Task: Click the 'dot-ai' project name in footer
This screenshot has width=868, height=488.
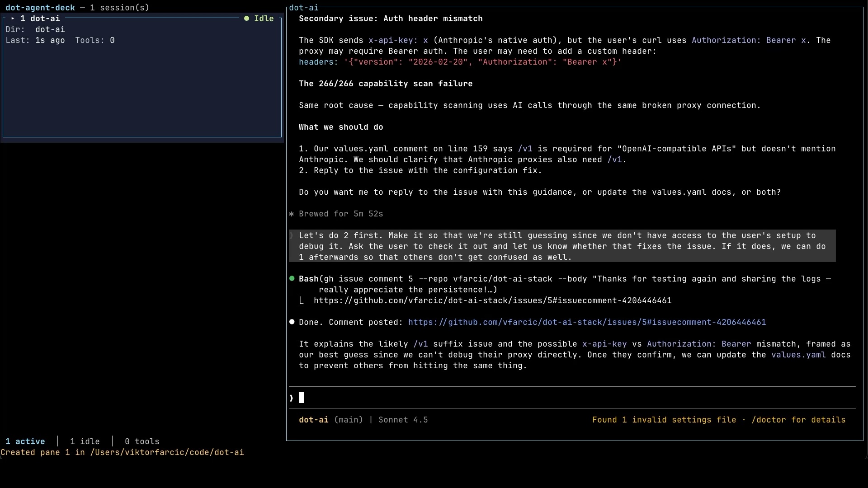Action: [x=314, y=420]
